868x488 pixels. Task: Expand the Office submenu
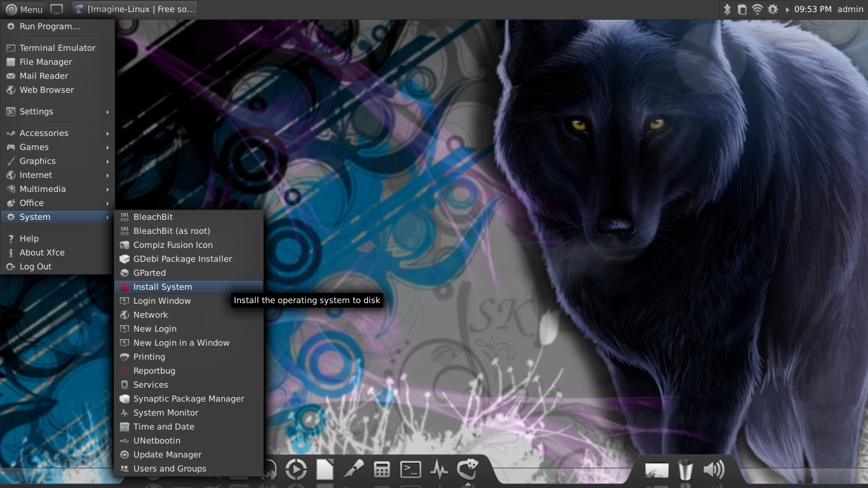coord(57,203)
